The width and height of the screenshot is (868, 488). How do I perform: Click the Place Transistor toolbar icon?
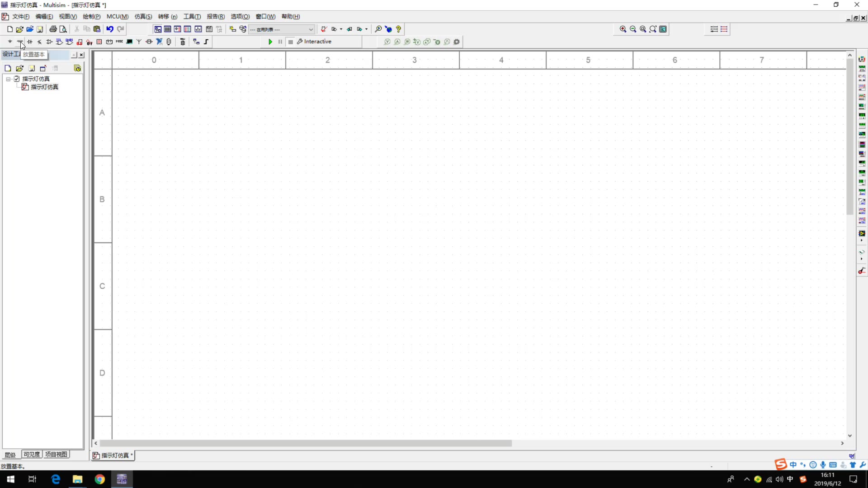40,42
